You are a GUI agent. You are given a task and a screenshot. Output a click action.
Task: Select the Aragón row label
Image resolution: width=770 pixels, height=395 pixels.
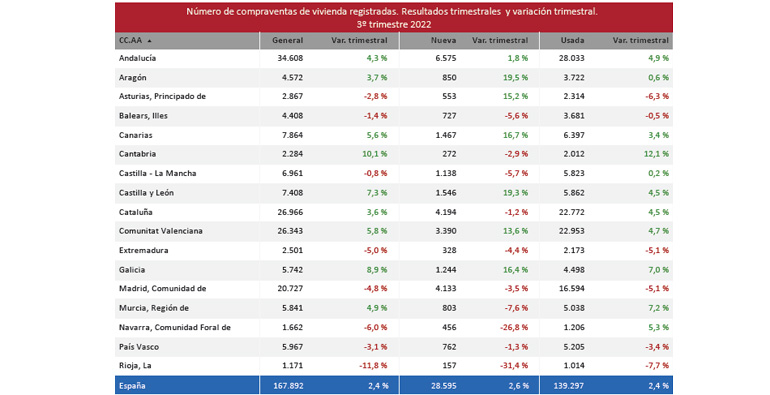pyautogui.click(x=133, y=78)
